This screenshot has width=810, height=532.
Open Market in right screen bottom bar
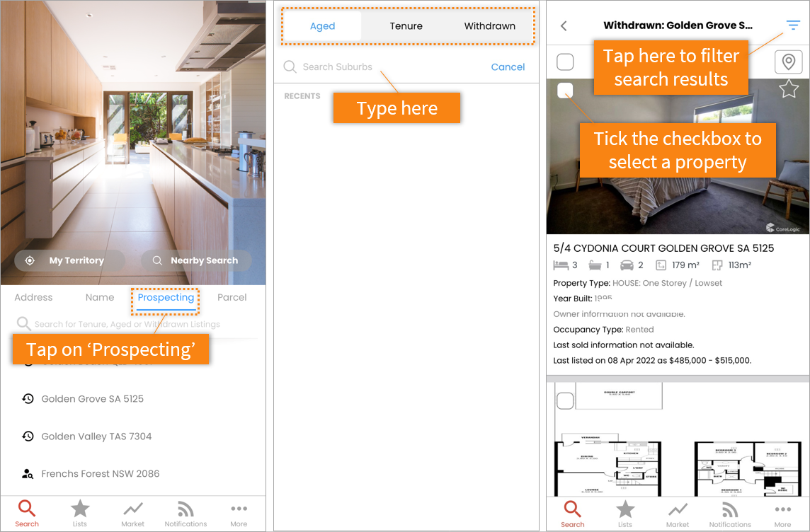point(678,514)
